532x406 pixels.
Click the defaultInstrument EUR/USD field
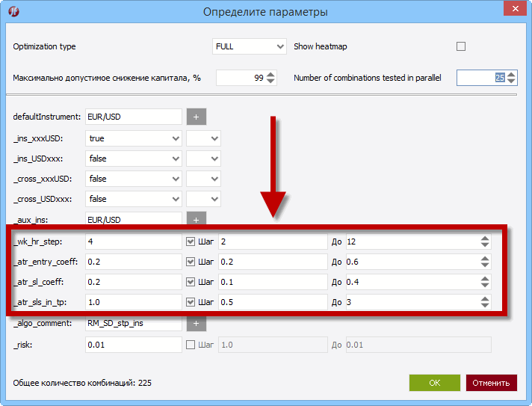click(134, 117)
